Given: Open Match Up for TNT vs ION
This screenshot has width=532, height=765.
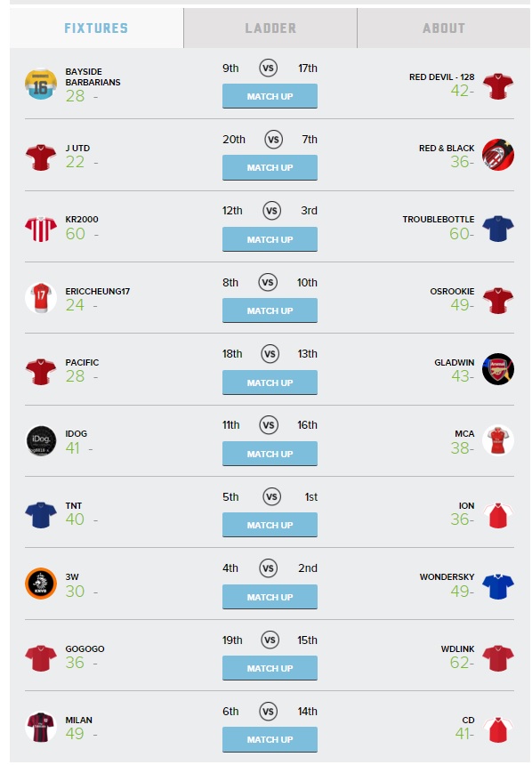Looking at the screenshot, I should coord(270,526).
